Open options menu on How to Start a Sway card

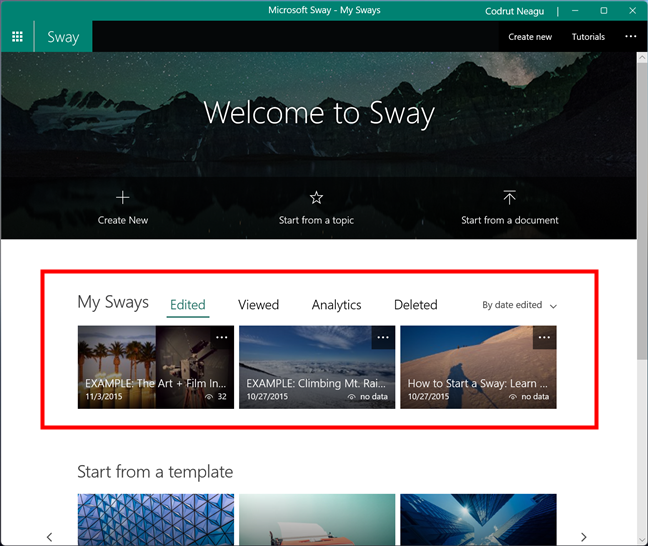point(544,337)
